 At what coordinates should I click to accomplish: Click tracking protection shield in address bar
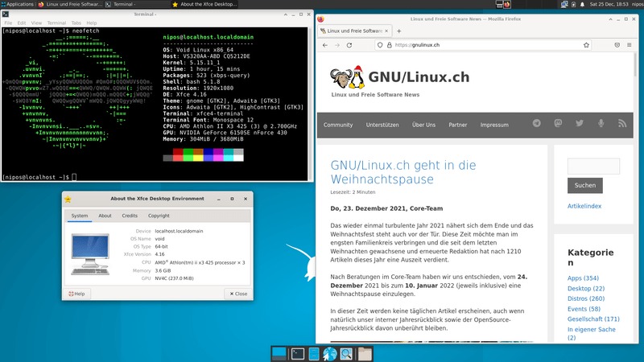(x=380, y=45)
